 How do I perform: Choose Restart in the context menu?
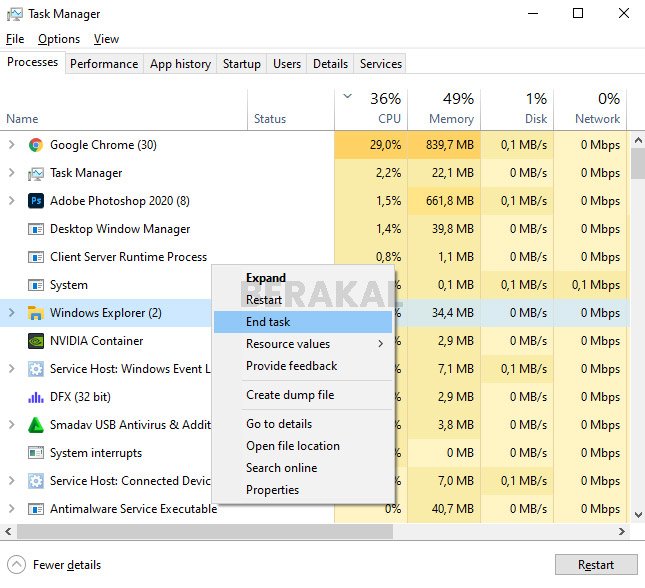(303, 300)
